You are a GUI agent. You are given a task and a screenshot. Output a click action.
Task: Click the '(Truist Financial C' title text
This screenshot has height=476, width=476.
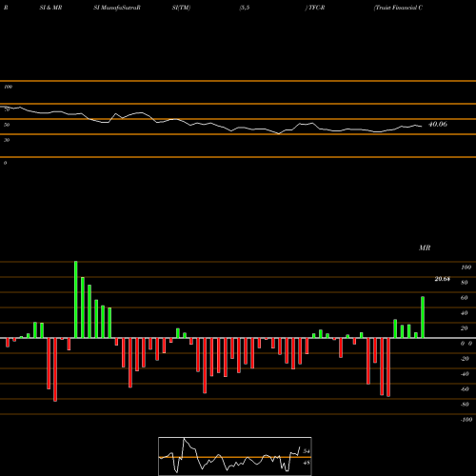398,8
